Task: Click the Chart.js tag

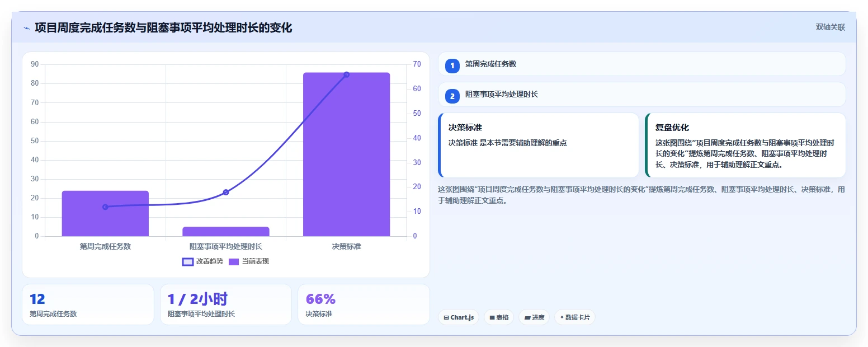Action: click(459, 317)
